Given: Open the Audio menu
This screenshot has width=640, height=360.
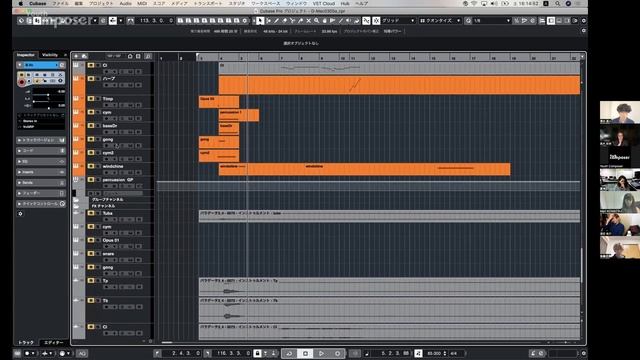Looking at the screenshot, I should [x=125, y=3].
